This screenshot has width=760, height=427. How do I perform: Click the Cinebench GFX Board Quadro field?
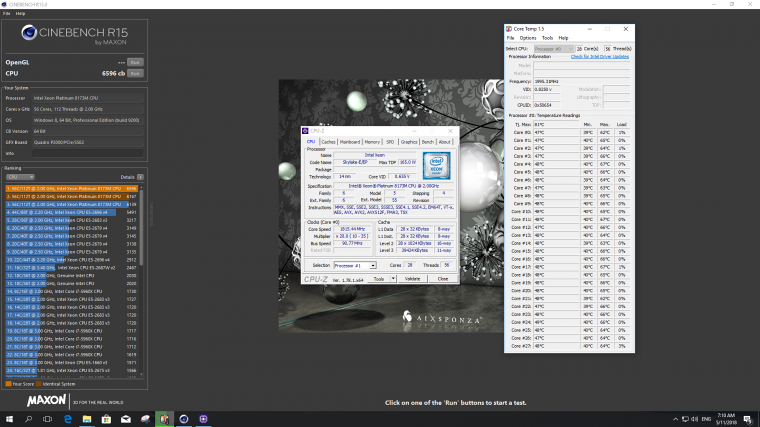(88, 142)
